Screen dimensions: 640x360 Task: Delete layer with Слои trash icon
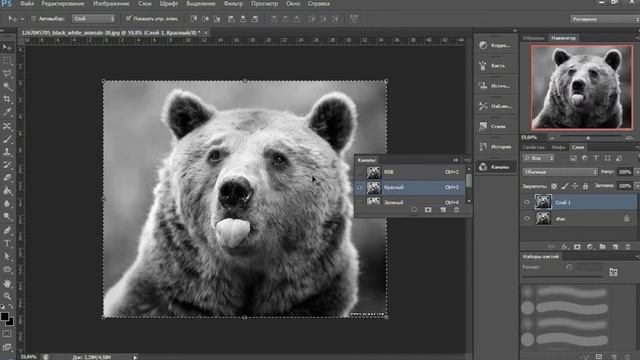pyautogui.click(x=628, y=247)
